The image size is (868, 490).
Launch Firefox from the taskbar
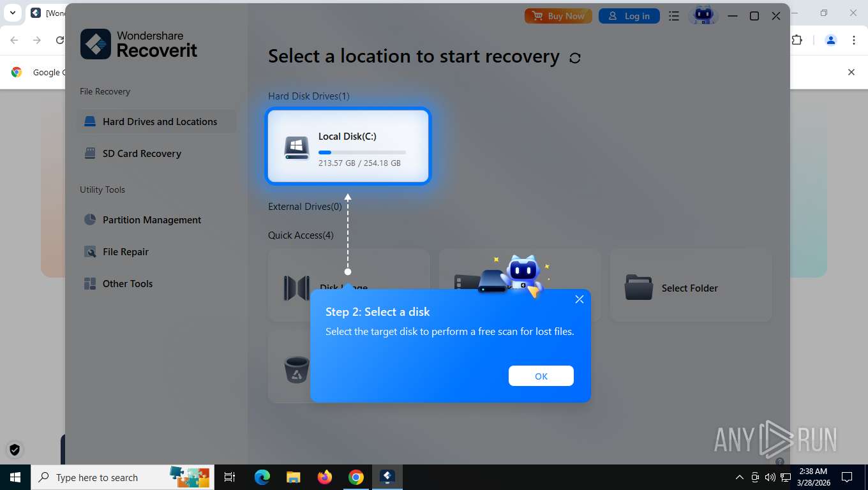tap(325, 477)
